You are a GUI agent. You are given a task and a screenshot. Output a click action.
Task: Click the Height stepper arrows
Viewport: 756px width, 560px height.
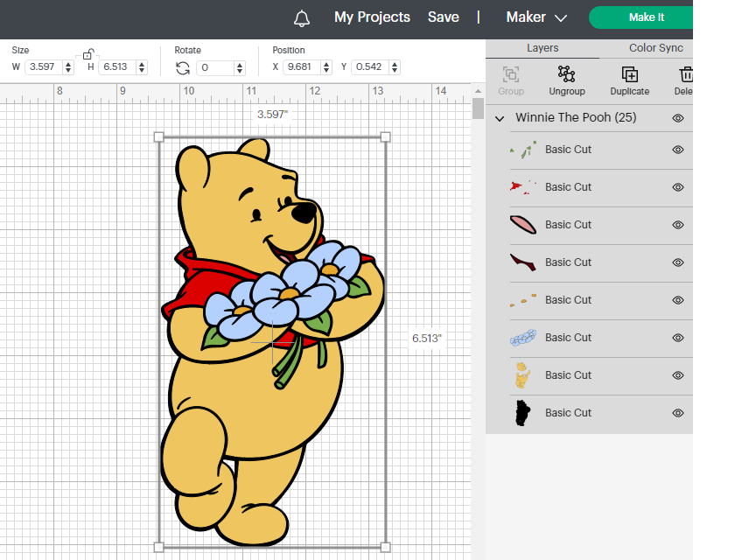(x=141, y=67)
